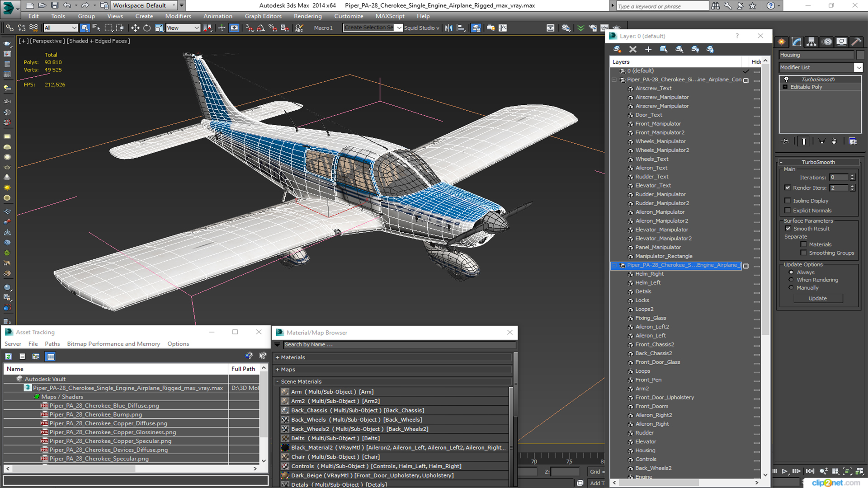Open the Workspace Default dropdown

tap(144, 5)
